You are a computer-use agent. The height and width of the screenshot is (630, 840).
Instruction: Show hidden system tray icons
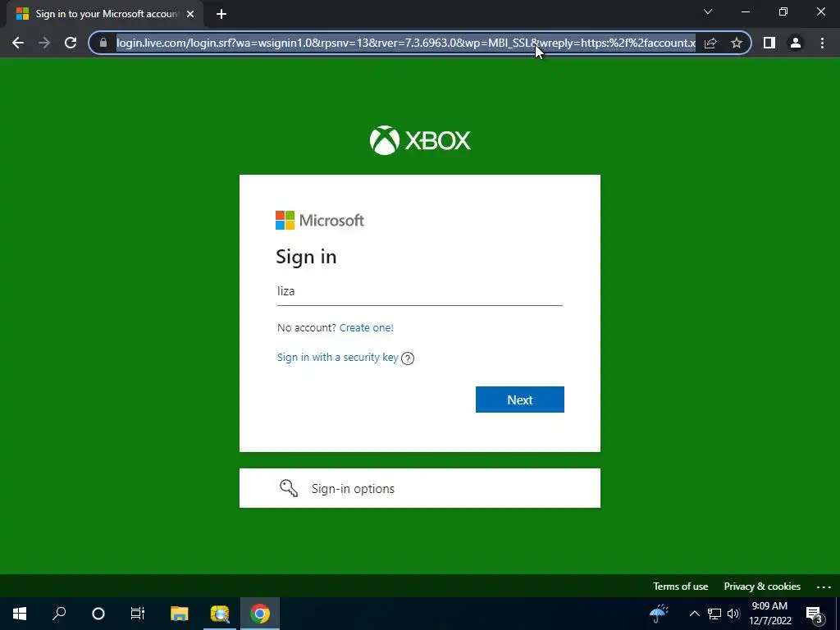694,614
